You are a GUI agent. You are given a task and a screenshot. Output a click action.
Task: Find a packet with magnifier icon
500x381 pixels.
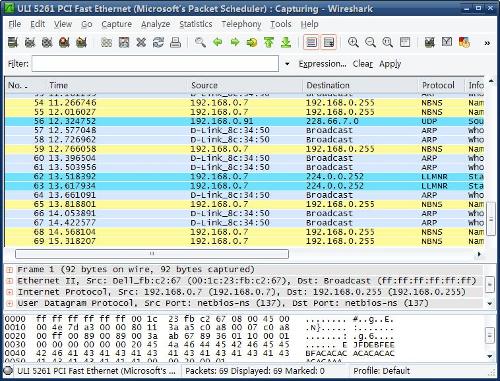200,42
